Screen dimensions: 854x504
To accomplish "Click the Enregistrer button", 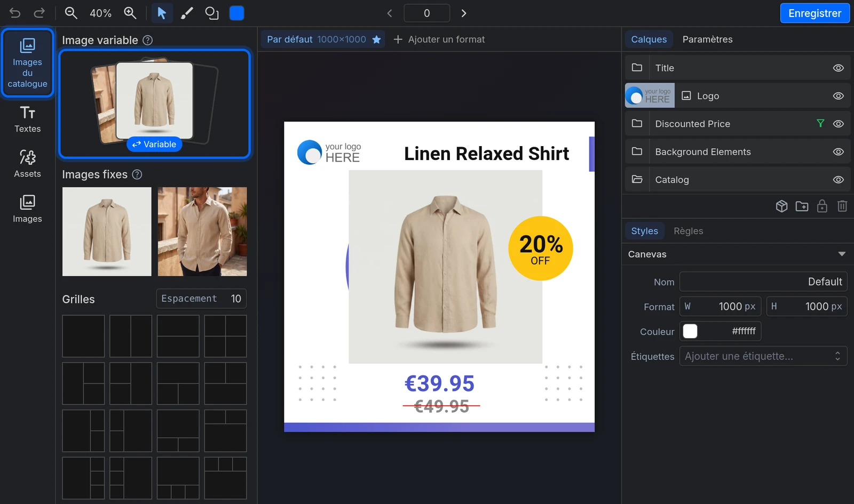I will (x=815, y=13).
